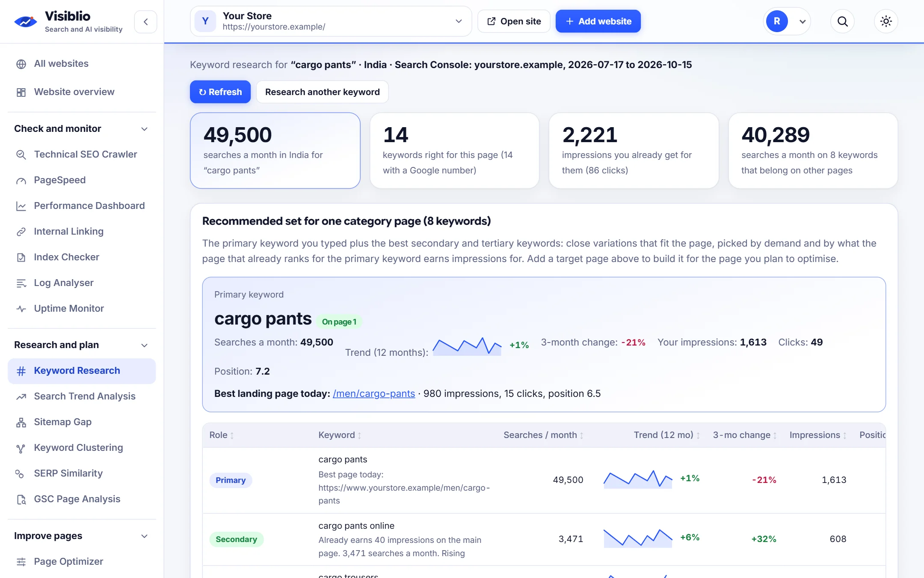Open the Page Optimizer sliders icon
The height and width of the screenshot is (578, 924).
click(x=21, y=562)
